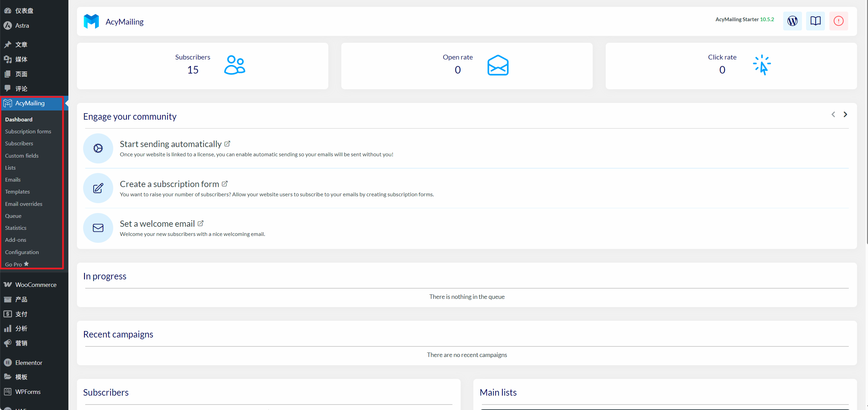Open WooCommerce in the sidebar
The width and height of the screenshot is (868, 410).
[36, 285]
